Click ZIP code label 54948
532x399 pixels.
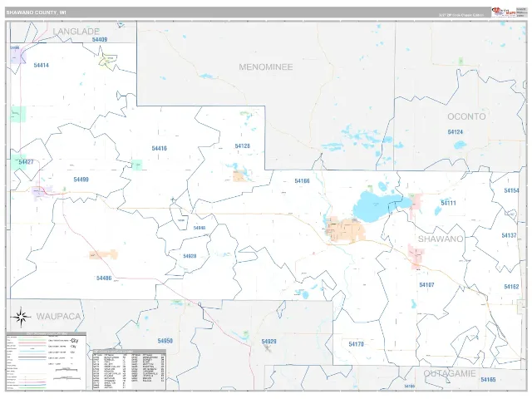(x=199, y=228)
